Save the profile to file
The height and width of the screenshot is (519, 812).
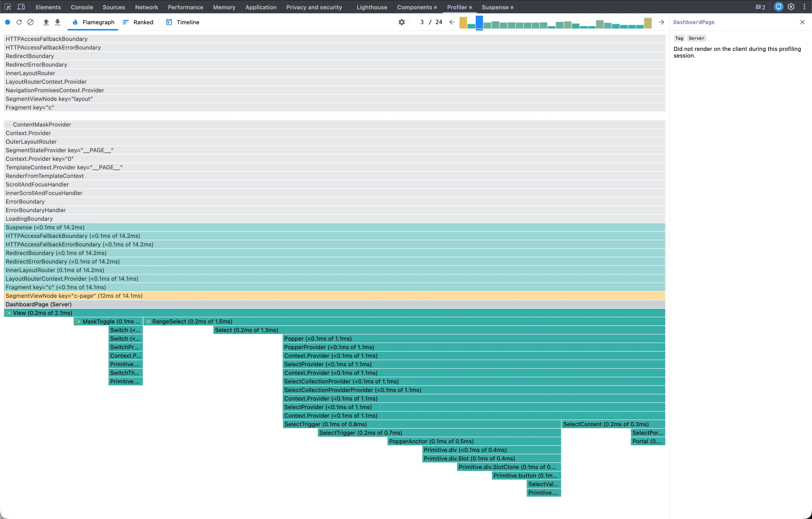[58, 22]
